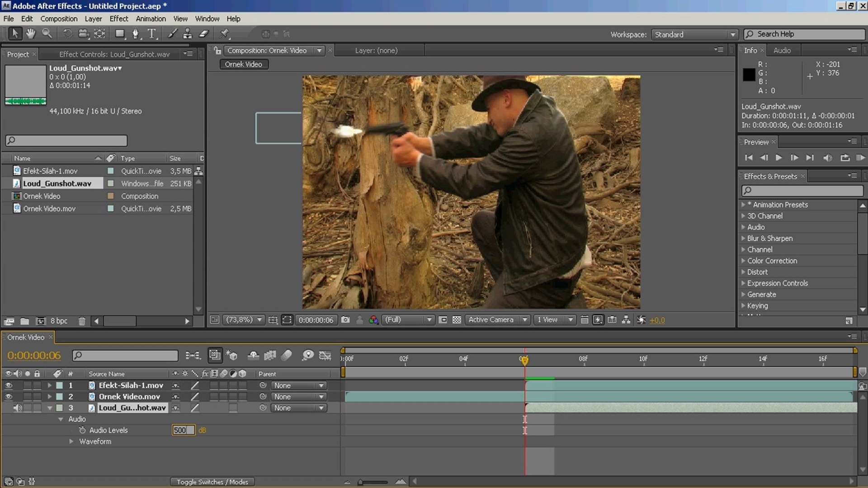Select the Zoom magnifier tool
The height and width of the screenshot is (488, 868).
[x=47, y=33]
